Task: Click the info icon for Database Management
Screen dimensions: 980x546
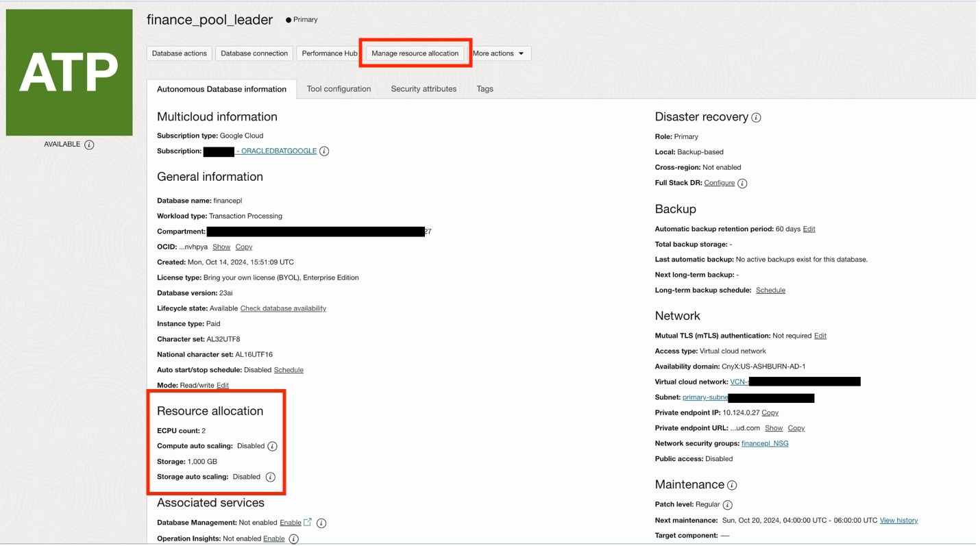Action: (321, 523)
